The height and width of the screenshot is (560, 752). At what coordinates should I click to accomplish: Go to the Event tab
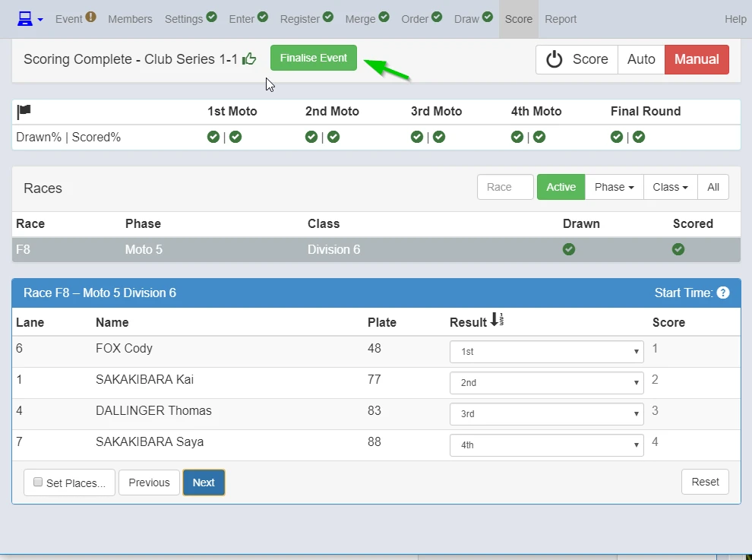click(69, 19)
